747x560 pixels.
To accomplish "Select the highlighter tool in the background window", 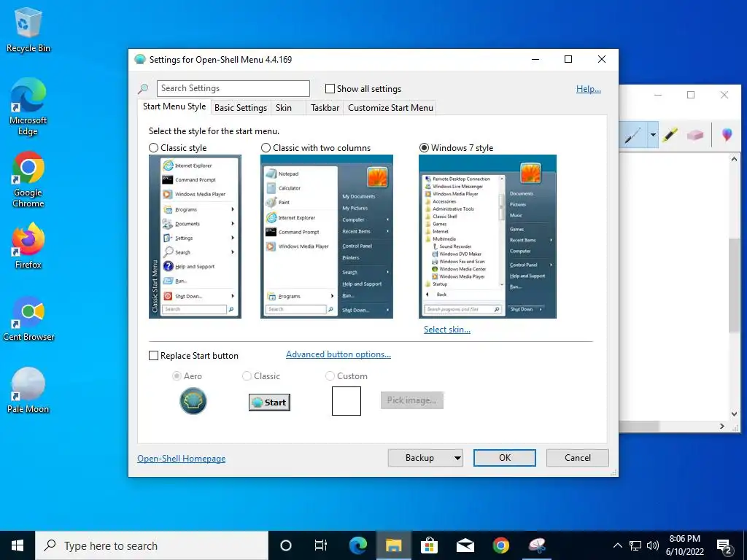I will 670,135.
